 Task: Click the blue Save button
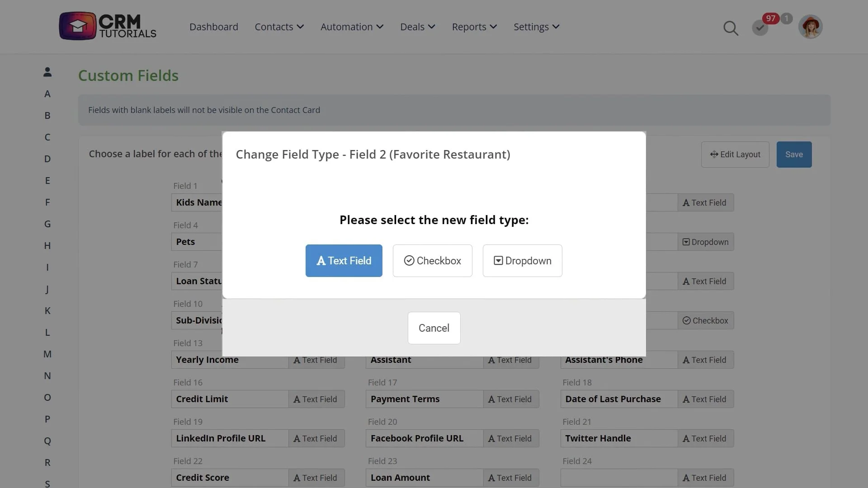794,155
